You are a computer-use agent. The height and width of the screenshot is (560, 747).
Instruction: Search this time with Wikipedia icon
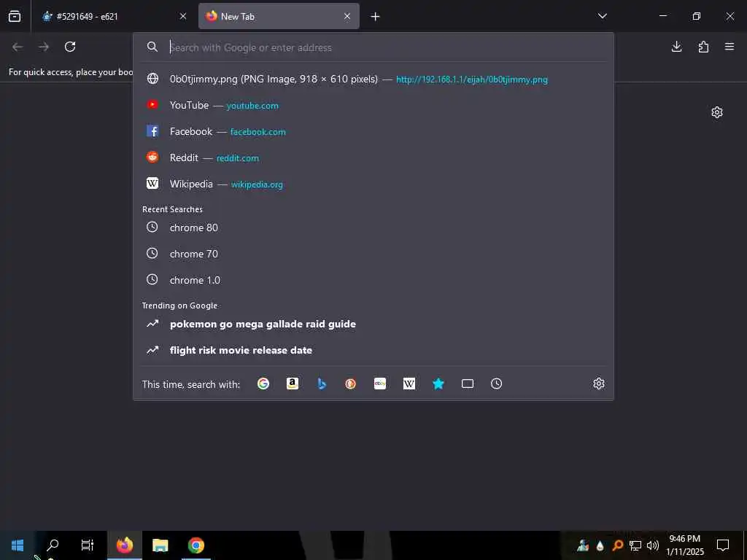[x=409, y=384]
